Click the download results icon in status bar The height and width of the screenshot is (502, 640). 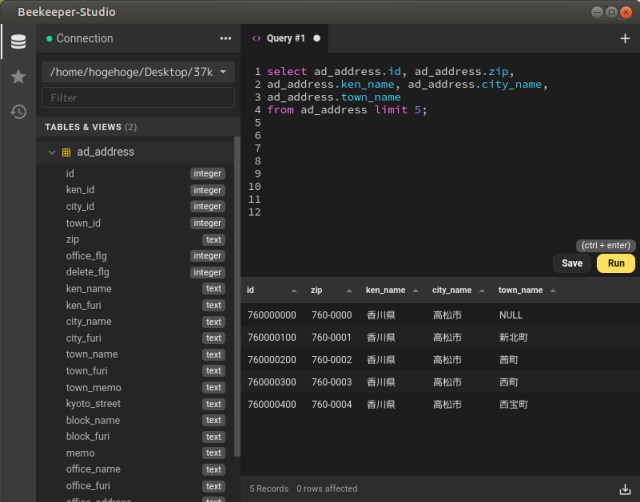pyautogui.click(x=625, y=488)
